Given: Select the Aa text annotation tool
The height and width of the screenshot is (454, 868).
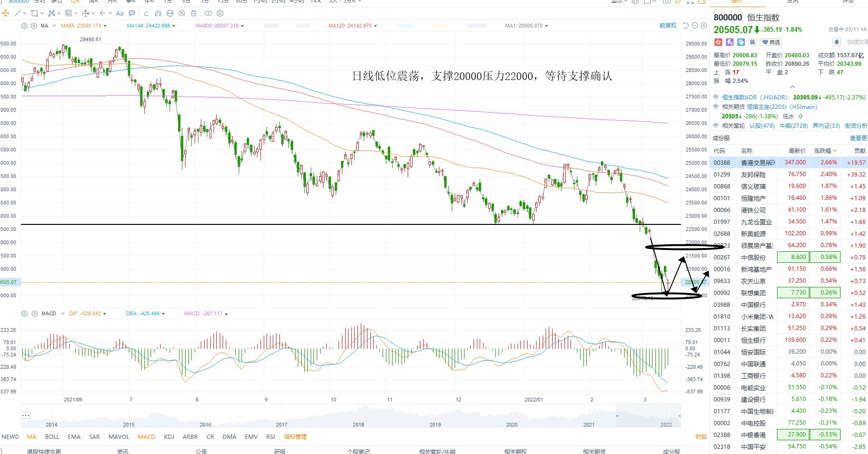Looking at the screenshot, I should [119, 13].
